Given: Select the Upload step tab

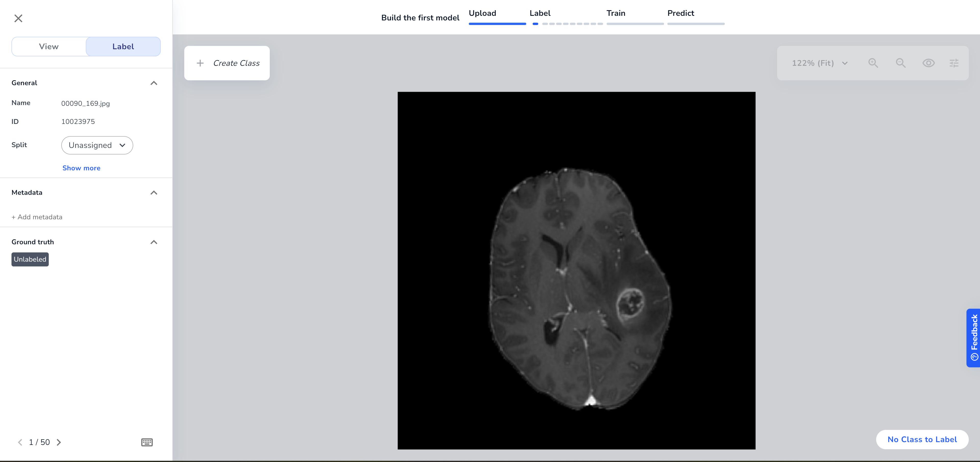Looking at the screenshot, I should tap(482, 13).
